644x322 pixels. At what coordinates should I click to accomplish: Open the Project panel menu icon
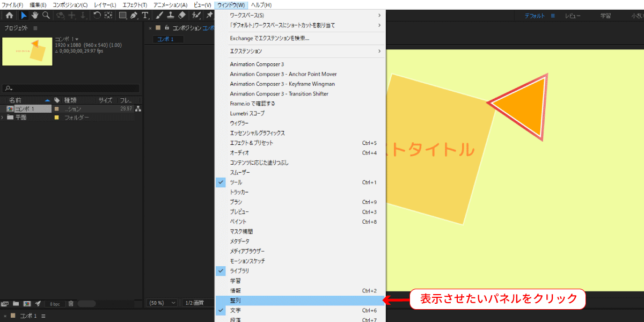pyautogui.click(x=35, y=28)
